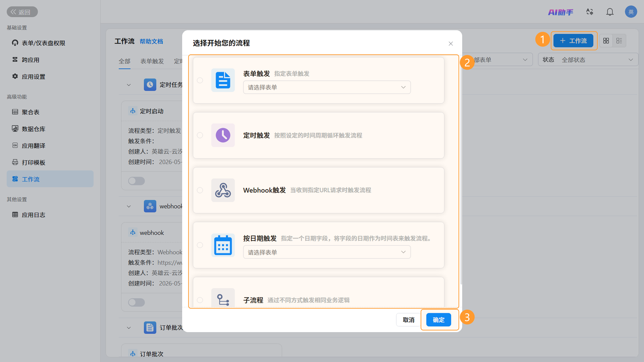Open the AI助手 assistant

tap(560, 12)
